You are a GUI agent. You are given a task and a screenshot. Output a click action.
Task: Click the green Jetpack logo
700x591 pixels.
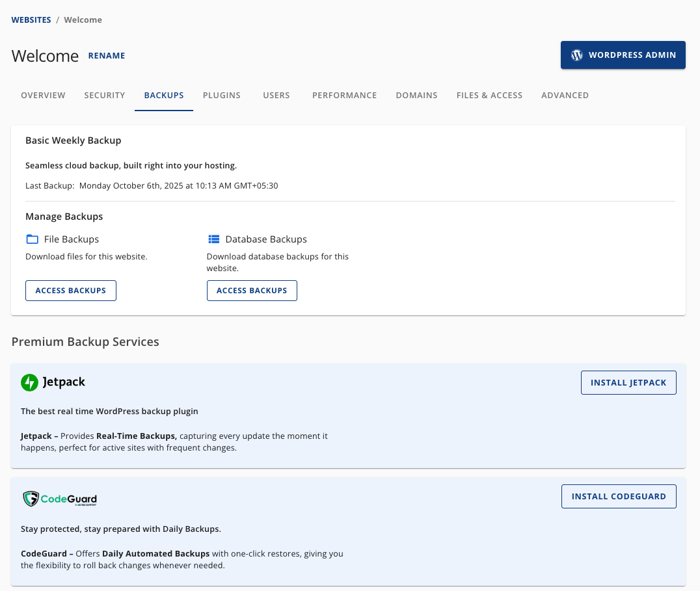pos(29,382)
